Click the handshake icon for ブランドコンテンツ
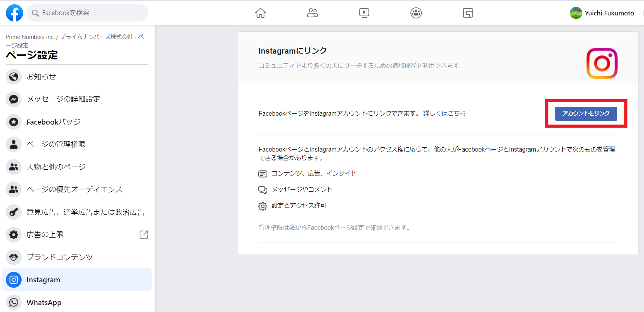The height and width of the screenshot is (312, 644). pos(13,257)
